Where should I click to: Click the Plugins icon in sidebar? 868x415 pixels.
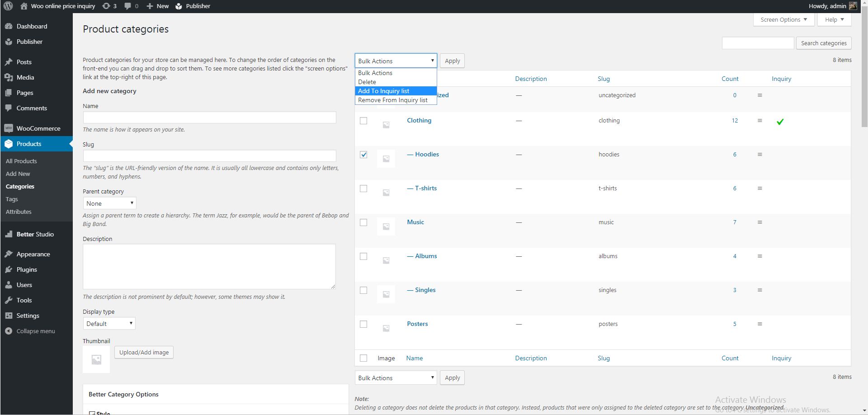click(x=9, y=269)
